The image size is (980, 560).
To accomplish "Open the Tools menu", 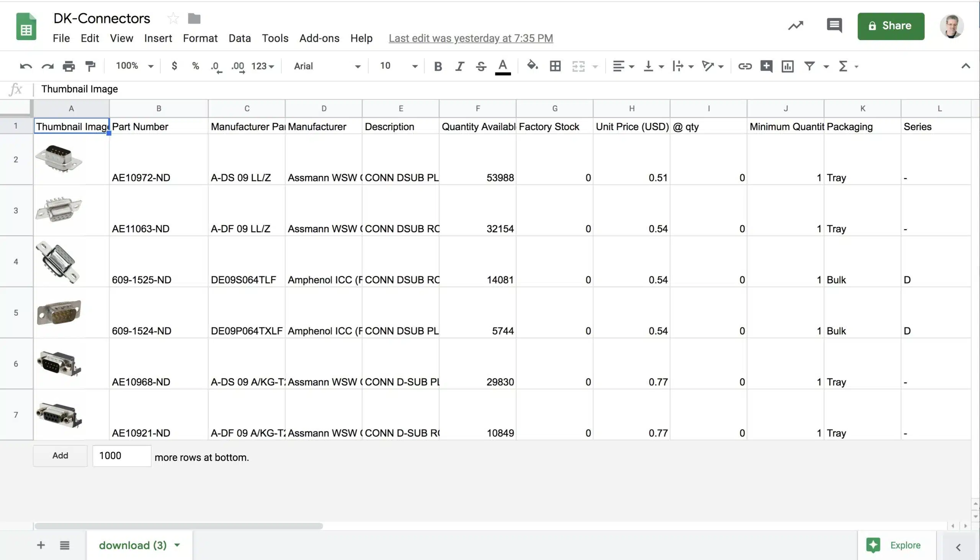I will coord(275,39).
